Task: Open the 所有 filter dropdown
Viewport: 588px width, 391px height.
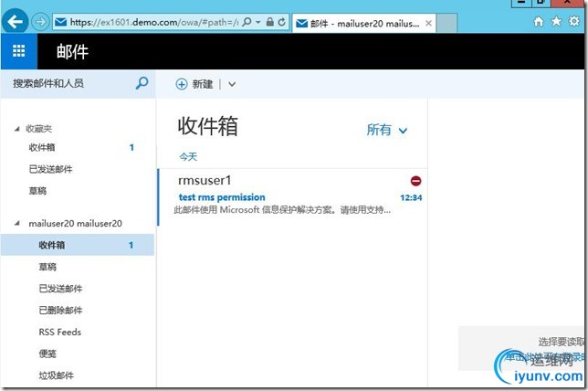Action: point(386,130)
